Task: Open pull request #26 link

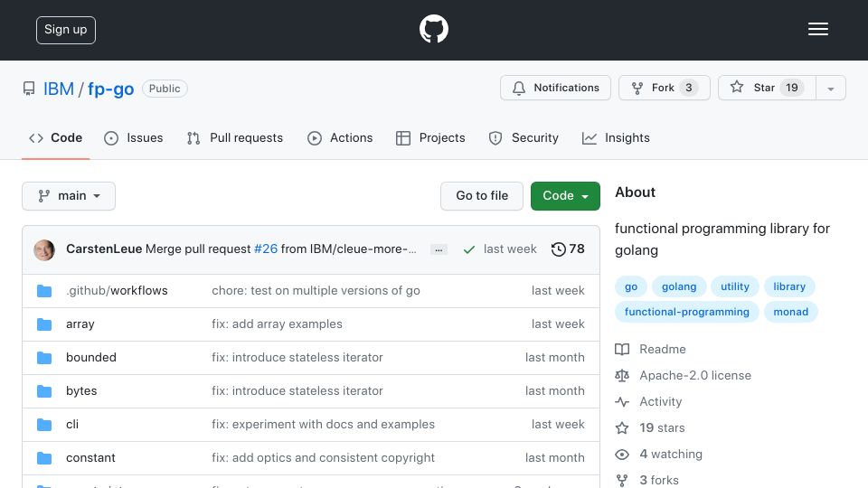Action: [x=266, y=249]
